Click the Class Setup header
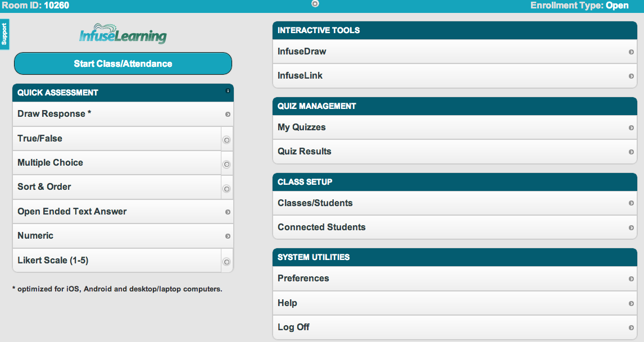This screenshot has height=342, width=644. [x=455, y=182]
